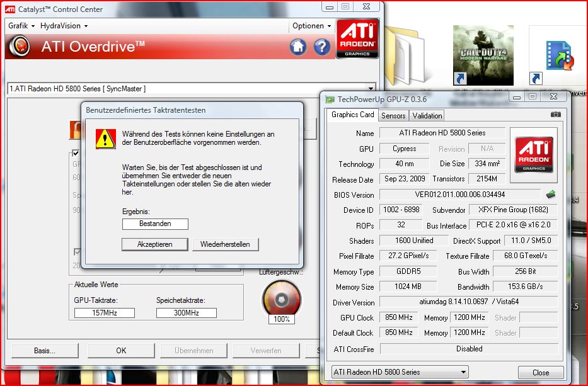
Task: Click the Speichertaktrate field 300MHz
Action: point(187,313)
